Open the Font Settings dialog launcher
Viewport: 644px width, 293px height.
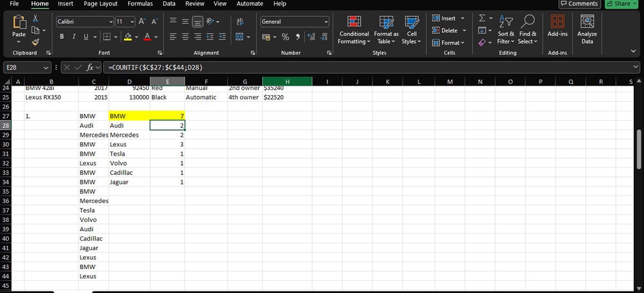tap(160, 53)
